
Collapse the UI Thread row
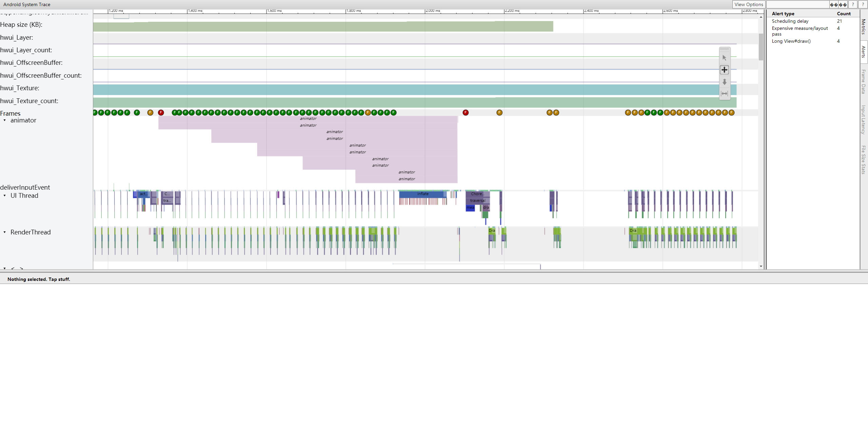[x=5, y=196]
